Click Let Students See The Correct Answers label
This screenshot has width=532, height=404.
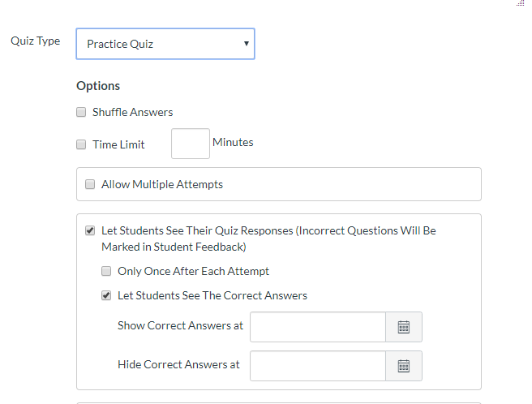click(212, 296)
